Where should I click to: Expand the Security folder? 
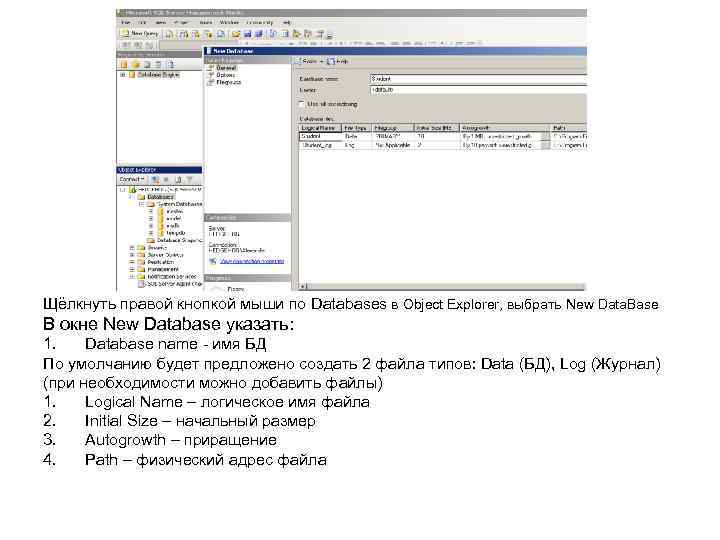tap(132, 248)
